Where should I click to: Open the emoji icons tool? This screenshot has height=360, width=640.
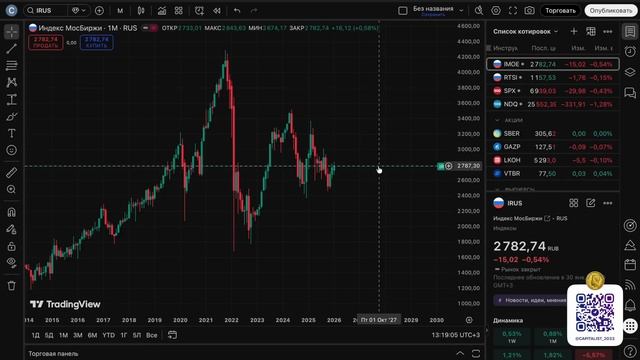coord(11,150)
